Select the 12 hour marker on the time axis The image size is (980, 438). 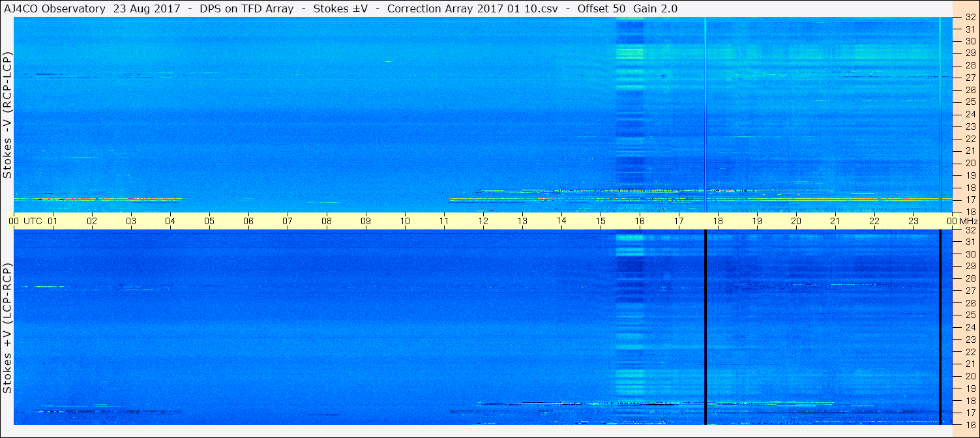(483, 221)
